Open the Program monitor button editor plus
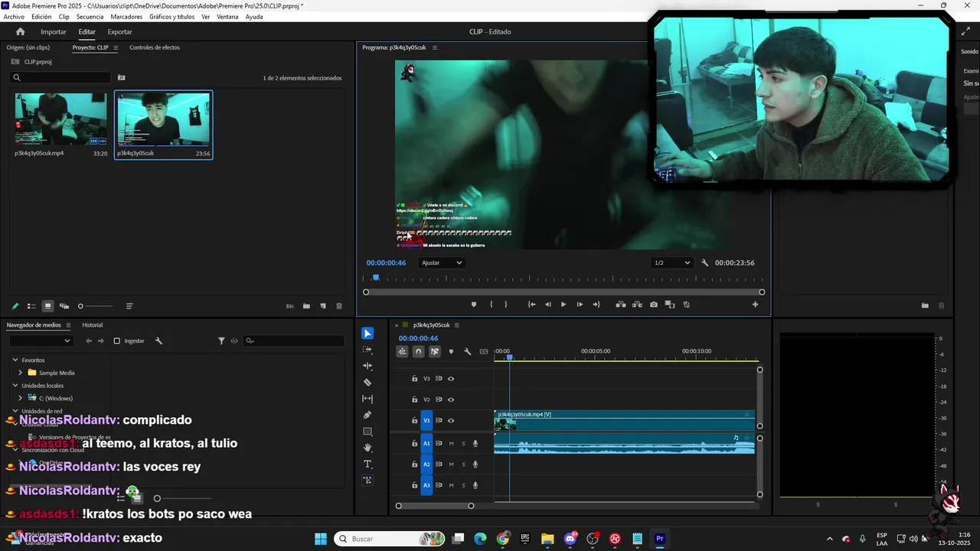 click(x=755, y=305)
